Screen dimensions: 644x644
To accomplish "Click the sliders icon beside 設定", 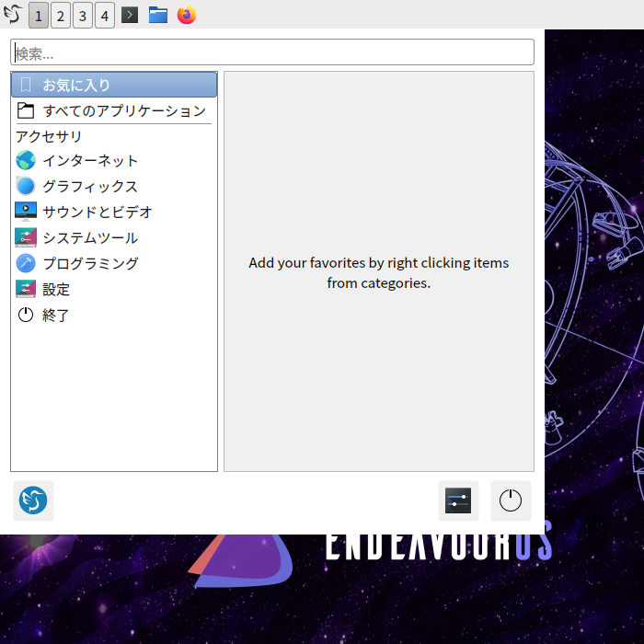I will pos(26,289).
